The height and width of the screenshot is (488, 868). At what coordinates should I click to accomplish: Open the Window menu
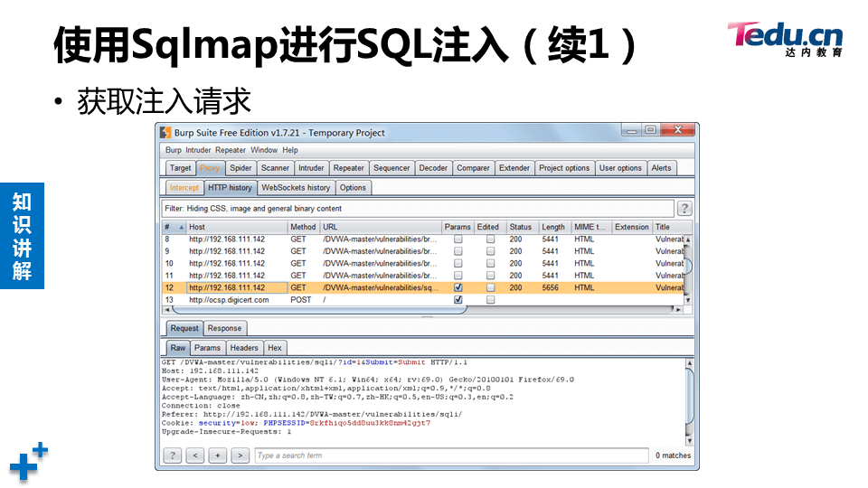[x=264, y=150]
